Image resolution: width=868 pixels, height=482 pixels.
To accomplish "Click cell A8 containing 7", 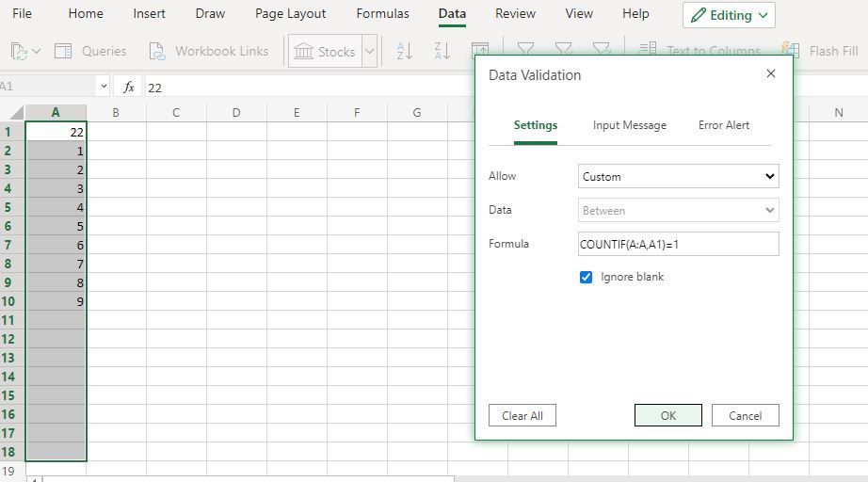I will point(56,264).
